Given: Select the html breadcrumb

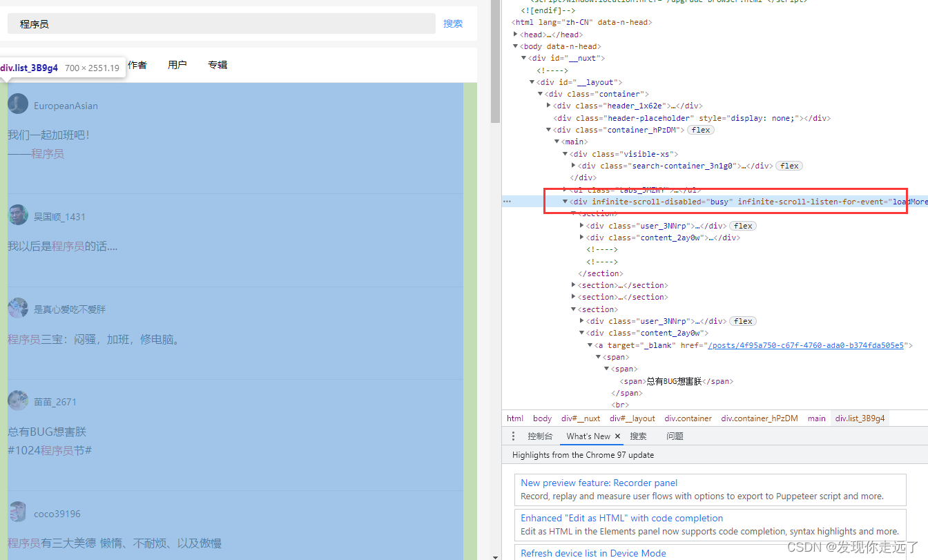Looking at the screenshot, I should click(515, 418).
